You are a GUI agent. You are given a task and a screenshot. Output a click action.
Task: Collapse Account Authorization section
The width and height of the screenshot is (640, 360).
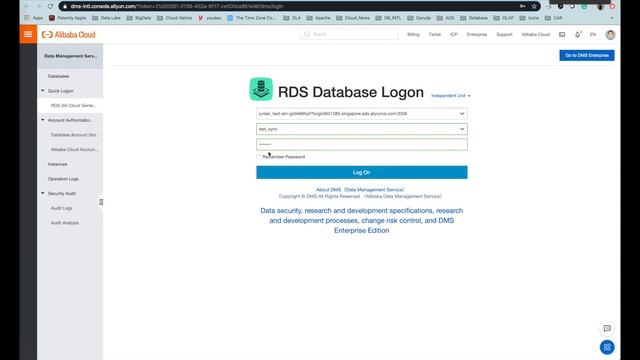42,120
